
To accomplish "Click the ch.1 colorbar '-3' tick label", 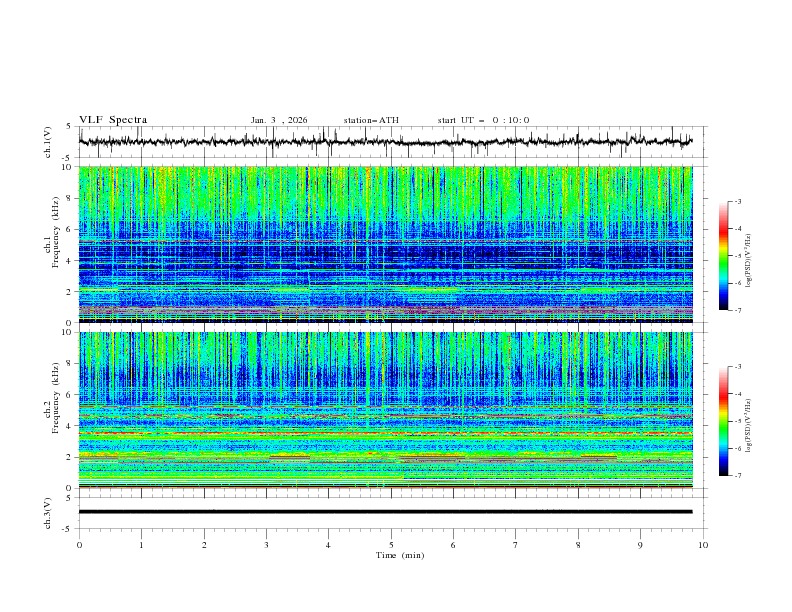I will [x=738, y=201].
